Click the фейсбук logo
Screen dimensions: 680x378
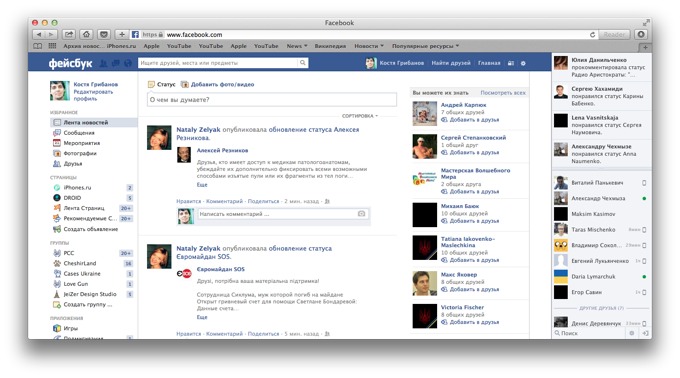coord(70,63)
